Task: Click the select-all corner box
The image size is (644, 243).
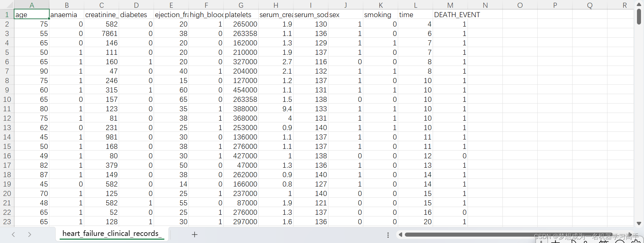Action: [7, 5]
